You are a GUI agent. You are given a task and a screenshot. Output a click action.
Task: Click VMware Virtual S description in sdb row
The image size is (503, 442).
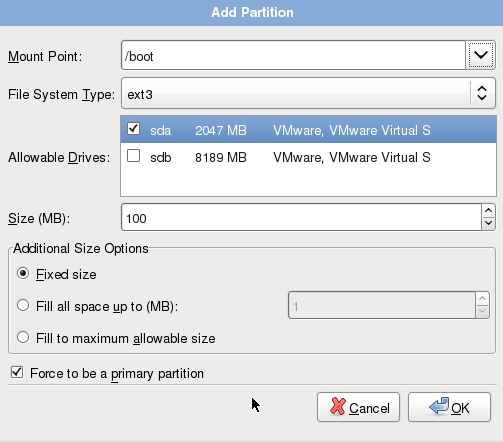click(352, 157)
